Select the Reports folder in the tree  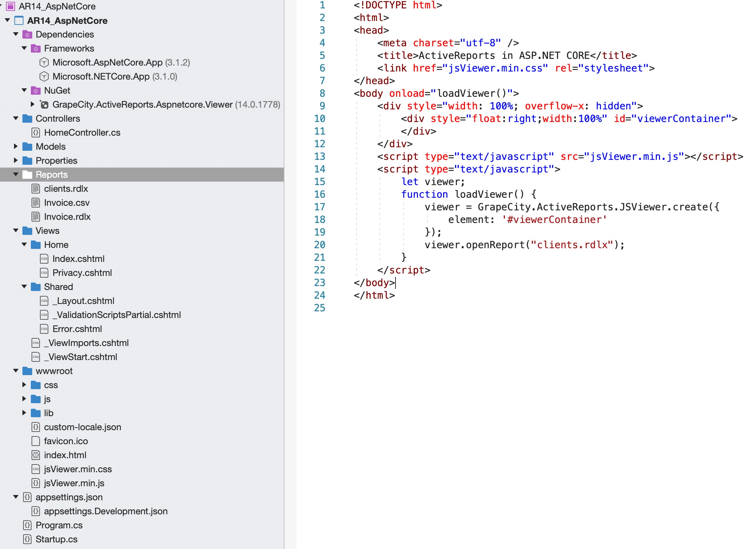(x=52, y=175)
